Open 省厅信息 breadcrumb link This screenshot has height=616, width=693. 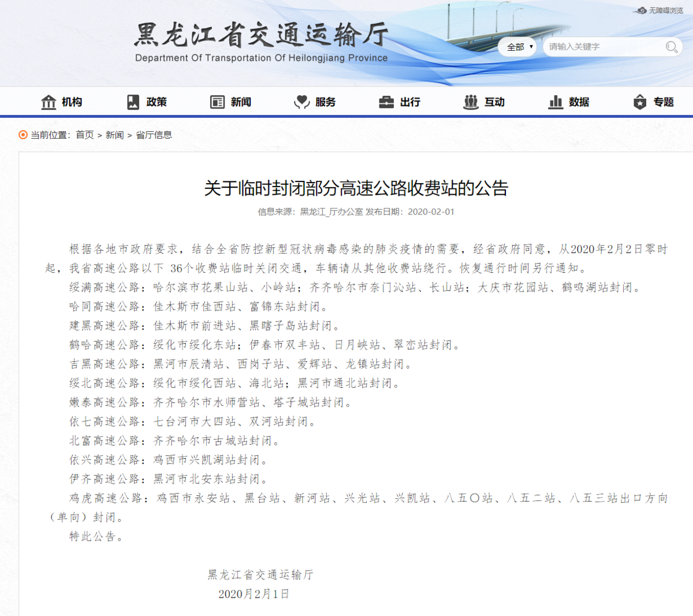point(154,135)
